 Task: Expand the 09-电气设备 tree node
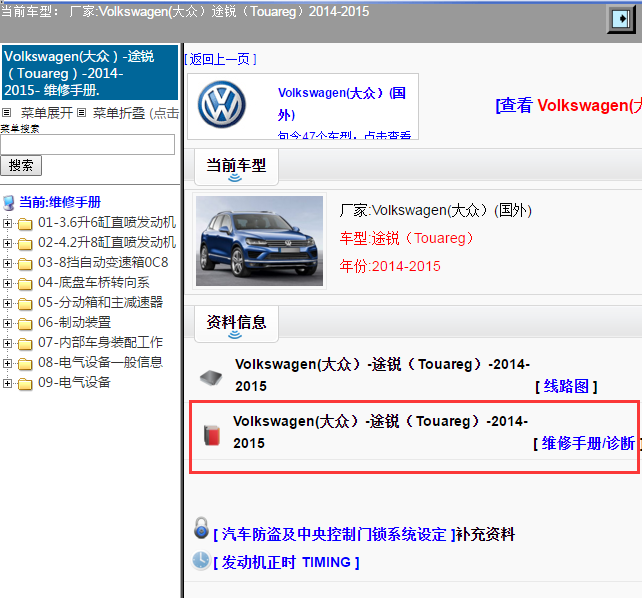(7, 384)
